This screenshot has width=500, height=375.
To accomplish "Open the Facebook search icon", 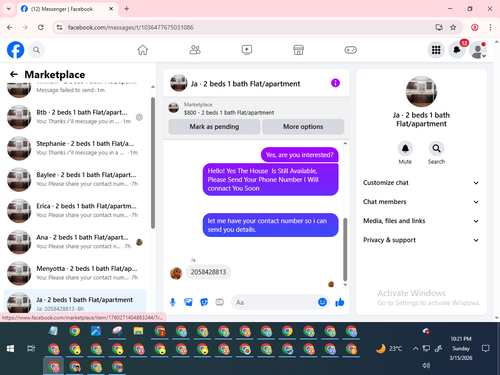I will coord(36,50).
